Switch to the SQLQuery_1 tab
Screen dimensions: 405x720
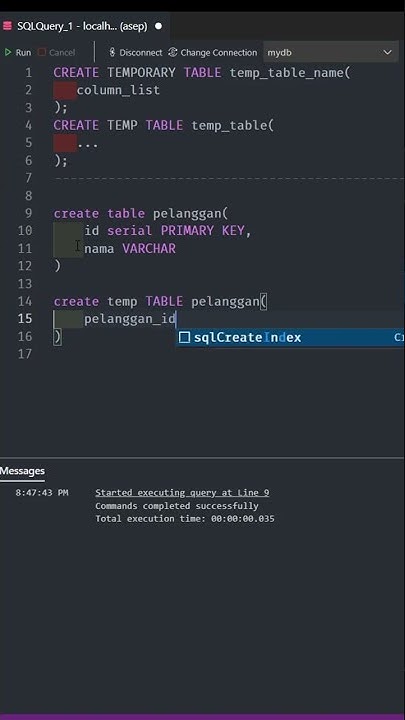tap(83, 26)
